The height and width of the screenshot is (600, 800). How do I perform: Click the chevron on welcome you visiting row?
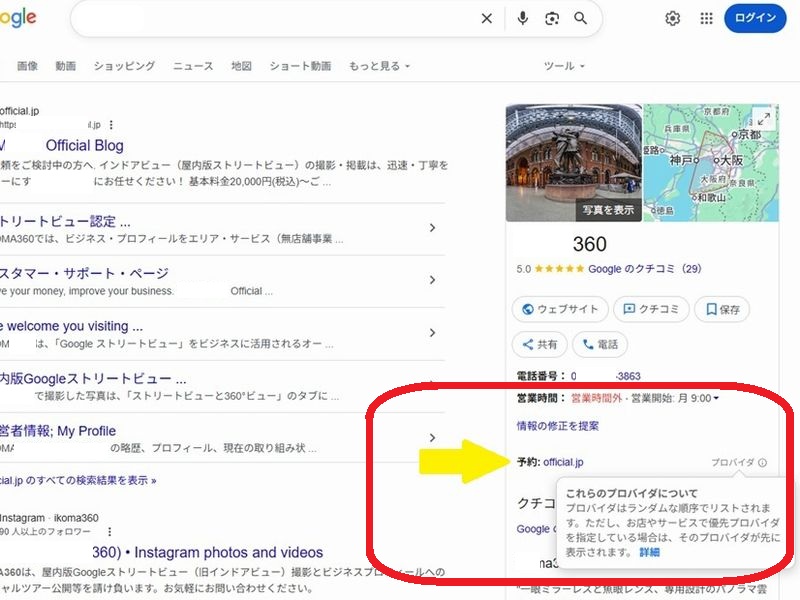[x=432, y=333]
